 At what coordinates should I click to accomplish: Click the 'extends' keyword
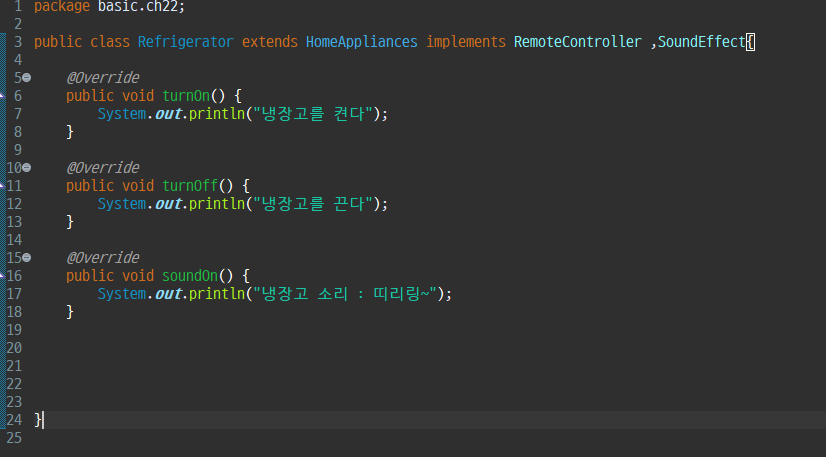pyautogui.click(x=270, y=42)
